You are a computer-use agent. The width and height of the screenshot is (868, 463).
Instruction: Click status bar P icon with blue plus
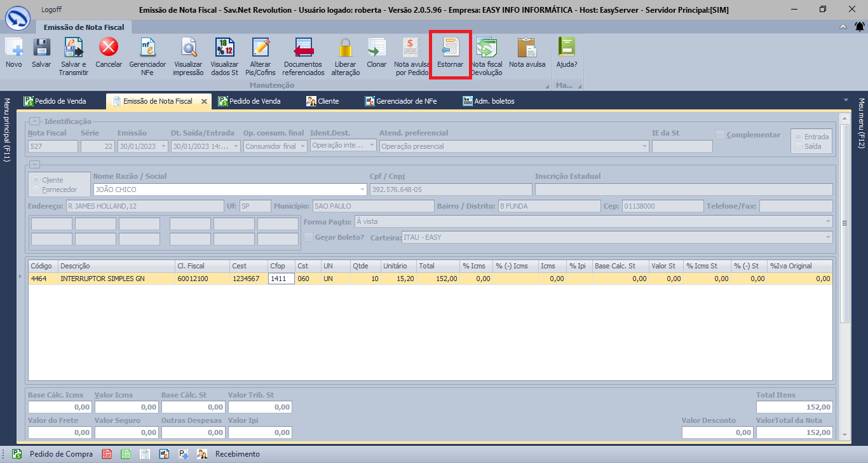[x=183, y=454]
